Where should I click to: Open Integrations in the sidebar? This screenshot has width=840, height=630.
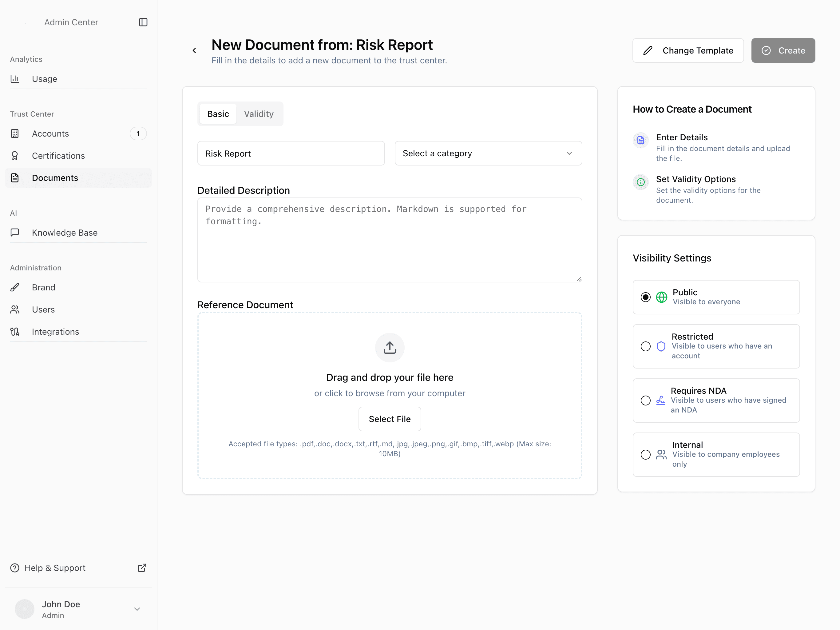pos(55,332)
